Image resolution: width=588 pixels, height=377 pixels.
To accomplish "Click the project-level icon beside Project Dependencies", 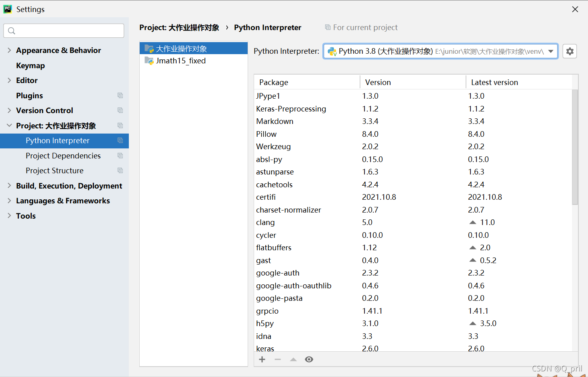I will point(120,156).
